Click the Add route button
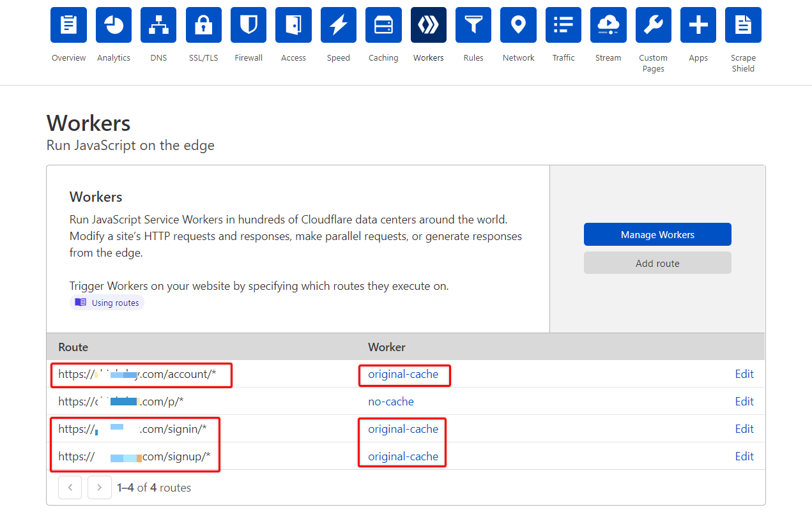Viewport: 812px width, 512px height. coord(657,263)
